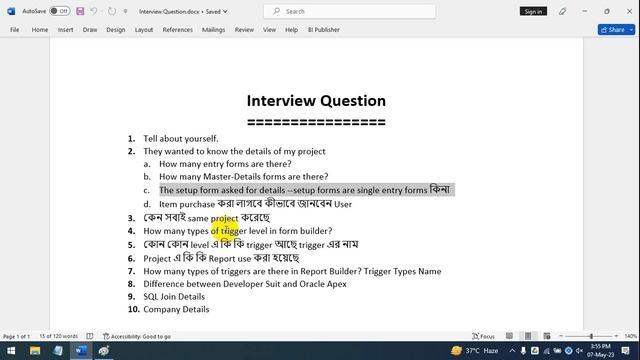Open the notification center icon
The width and height of the screenshot is (640, 360).
(x=626, y=351)
